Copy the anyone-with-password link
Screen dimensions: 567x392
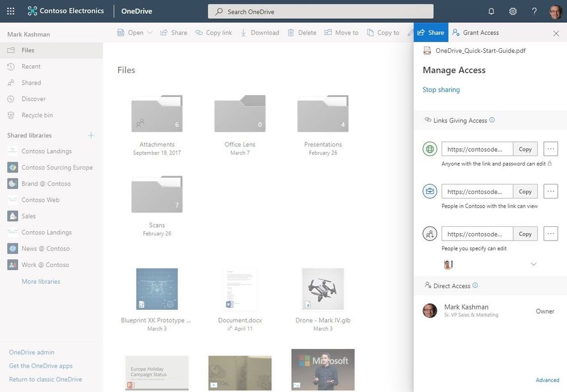point(526,149)
